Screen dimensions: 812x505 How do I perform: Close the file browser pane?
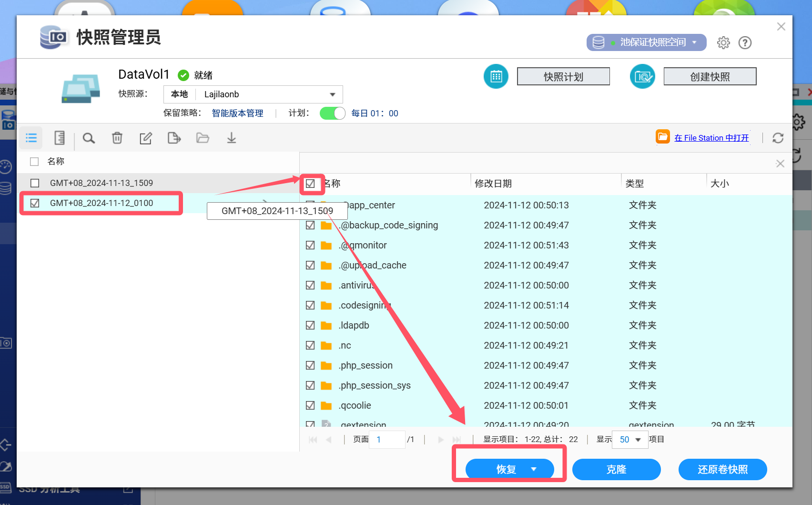tap(780, 164)
